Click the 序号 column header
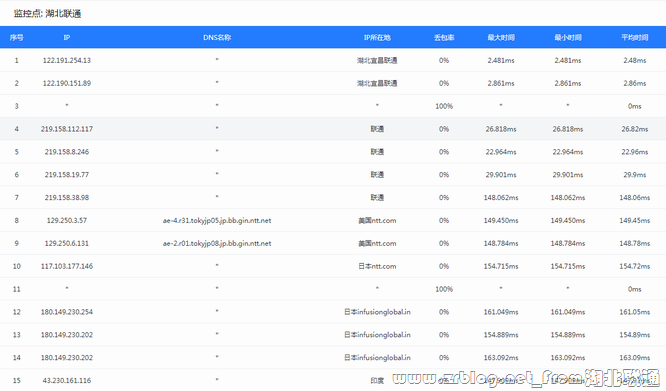 click(17, 37)
